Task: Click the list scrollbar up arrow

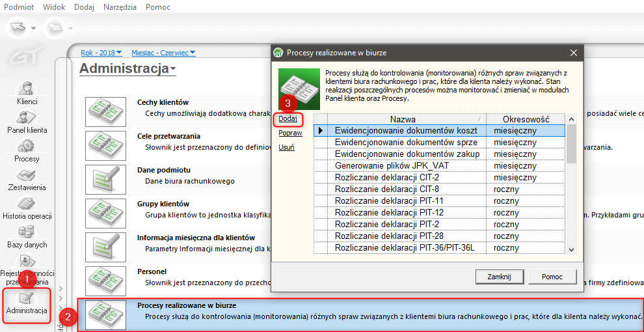Action: pyautogui.click(x=571, y=119)
